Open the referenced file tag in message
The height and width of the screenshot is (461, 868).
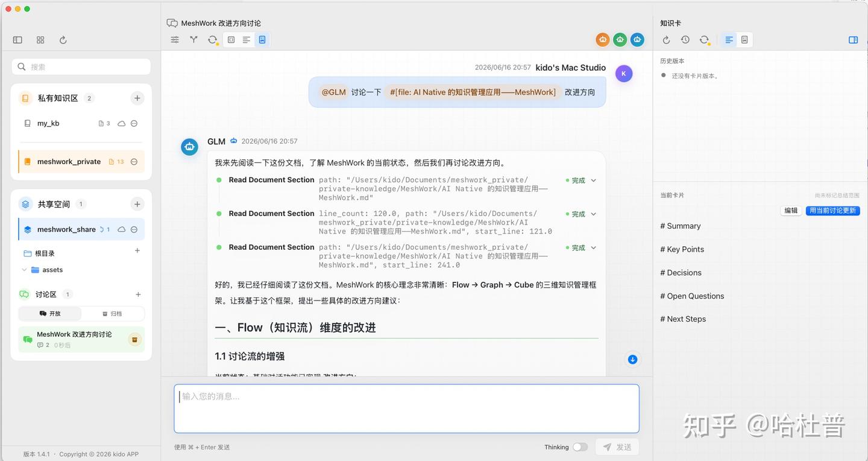[x=473, y=92]
